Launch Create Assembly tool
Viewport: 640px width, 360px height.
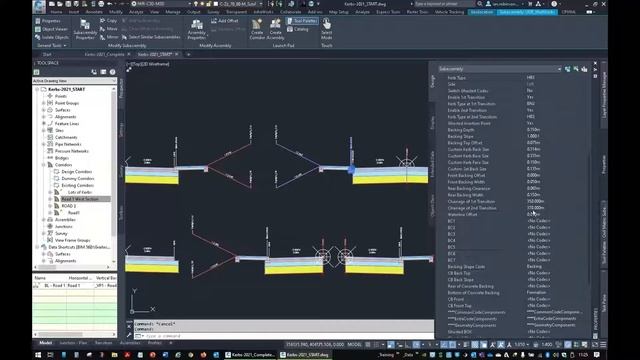(x=276, y=29)
